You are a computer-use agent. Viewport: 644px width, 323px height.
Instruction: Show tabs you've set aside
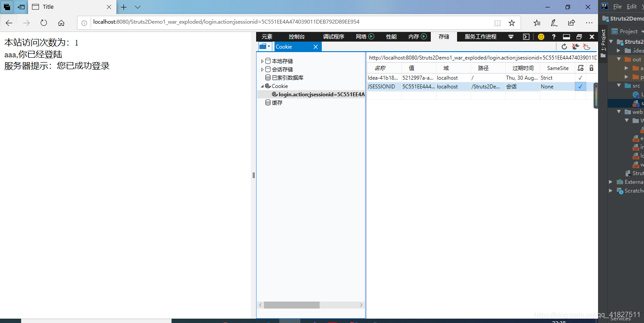7,7
